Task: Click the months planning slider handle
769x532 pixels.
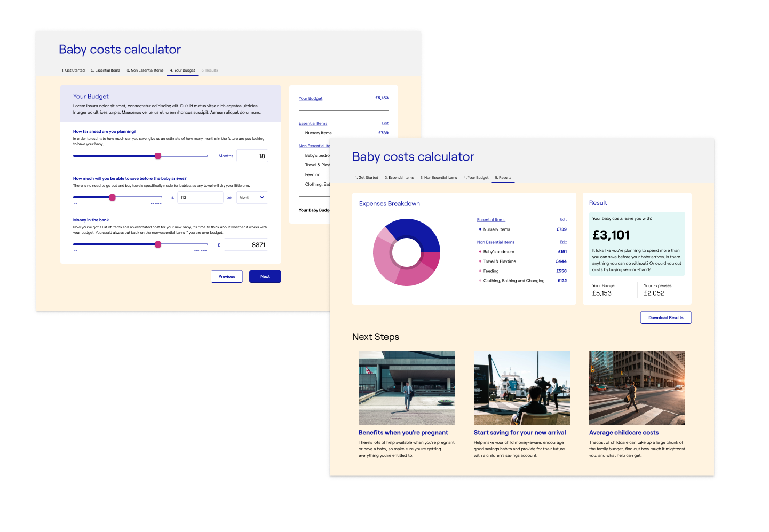Action: (158, 156)
